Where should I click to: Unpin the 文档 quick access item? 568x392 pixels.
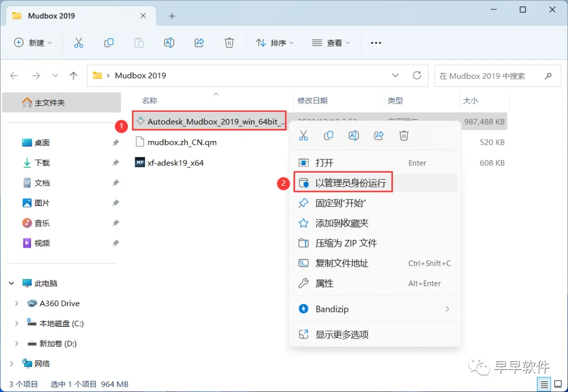116,183
